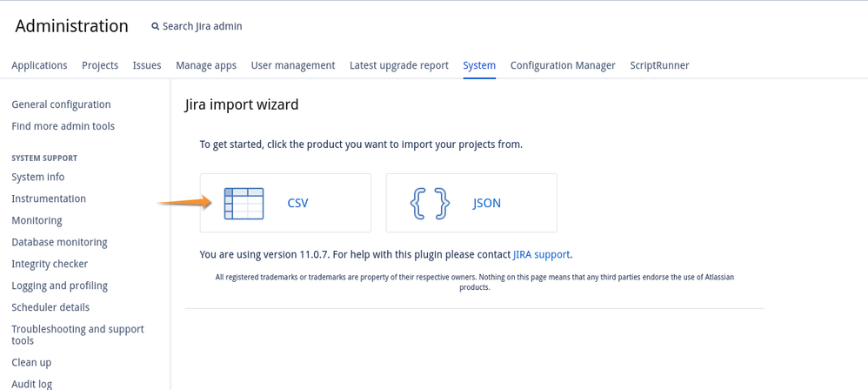
Task: Open the Manage apps tab
Action: [206, 65]
